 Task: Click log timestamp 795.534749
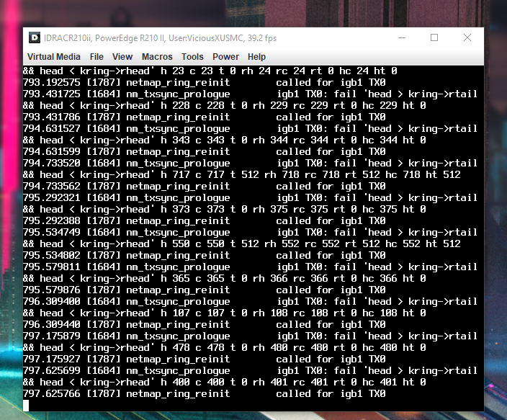pyautogui.click(x=51, y=233)
